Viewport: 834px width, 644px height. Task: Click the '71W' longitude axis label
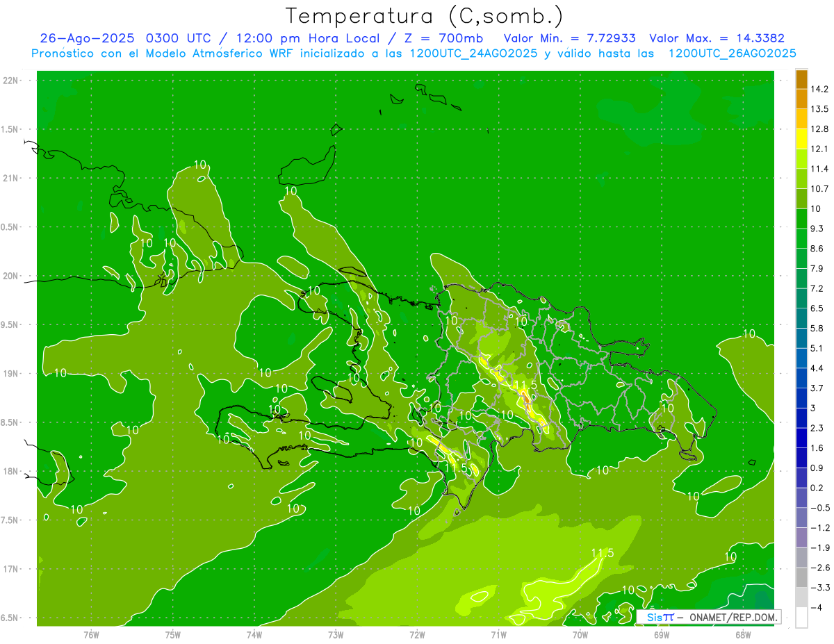tap(498, 635)
